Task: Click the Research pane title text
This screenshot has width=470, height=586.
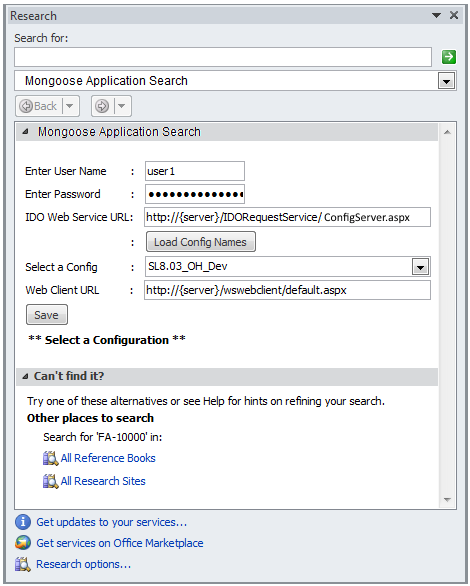Action: [x=33, y=16]
